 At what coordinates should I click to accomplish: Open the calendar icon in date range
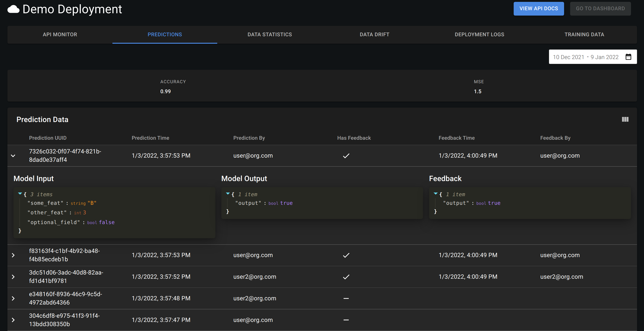click(628, 57)
